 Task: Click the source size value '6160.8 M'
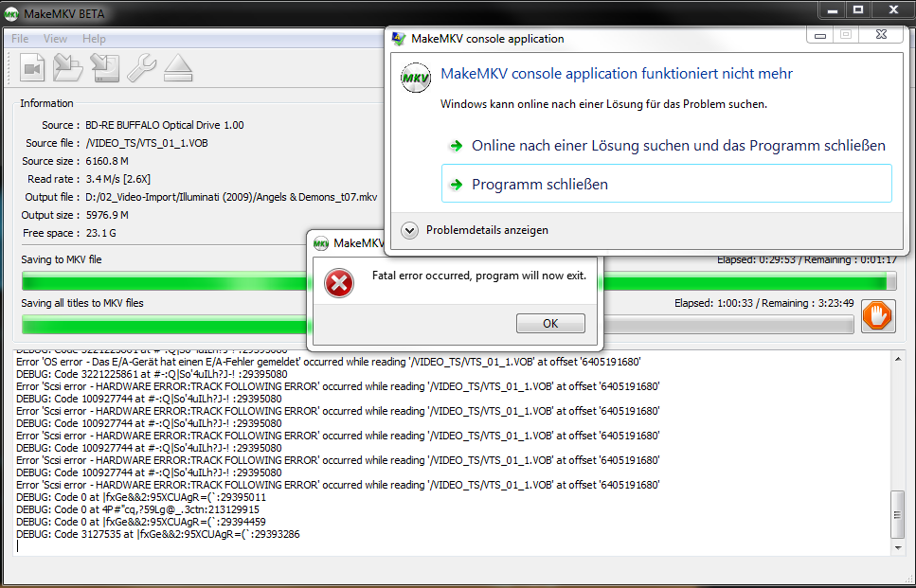pos(107,161)
